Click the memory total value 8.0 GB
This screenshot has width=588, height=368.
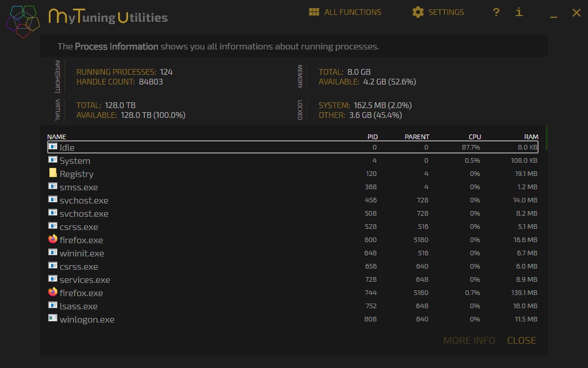[359, 72]
